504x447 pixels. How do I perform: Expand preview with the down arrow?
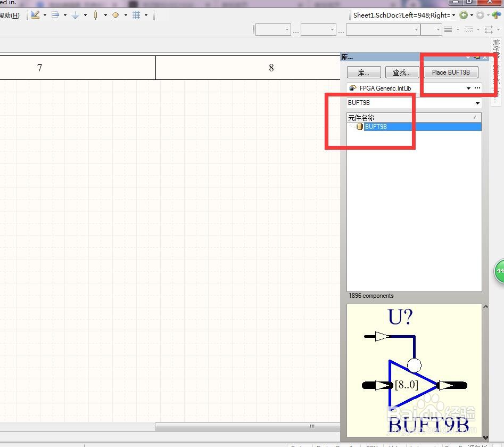coord(486,437)
